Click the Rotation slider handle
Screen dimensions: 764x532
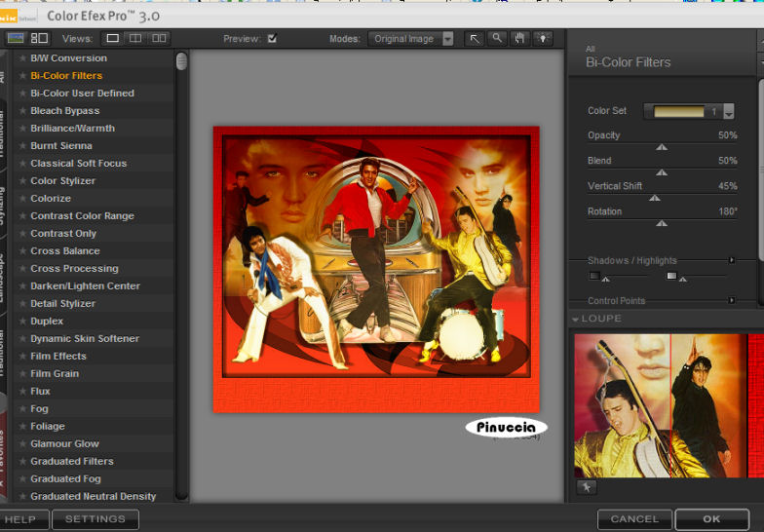(x=662, y=223)
